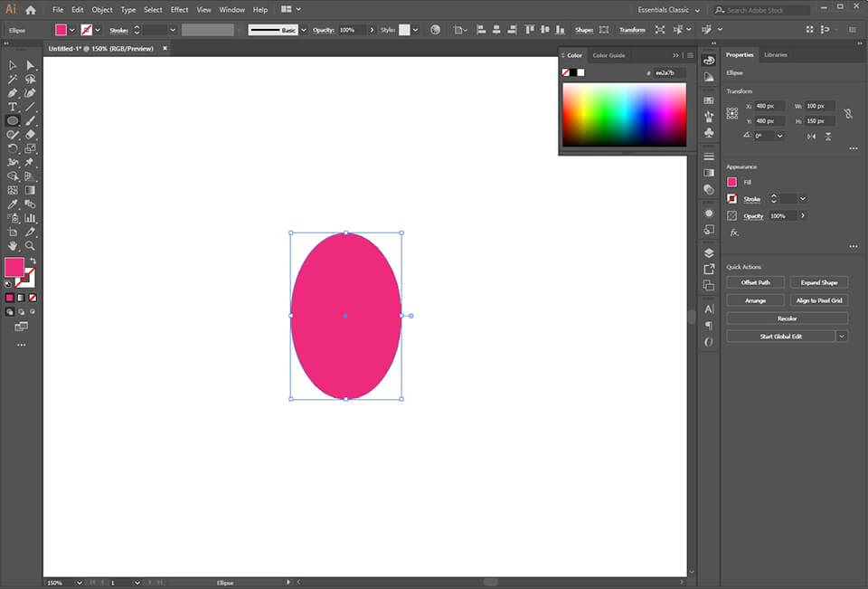Select the Direct Selection tool

point(29,63)
